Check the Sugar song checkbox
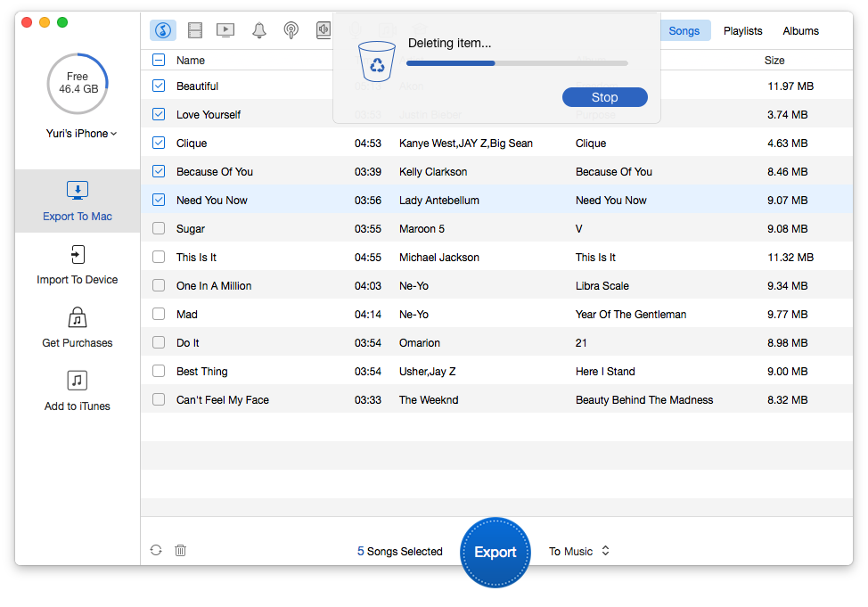Image resolution: width=868 pixels, height=607 pixels. click(159, 229)
